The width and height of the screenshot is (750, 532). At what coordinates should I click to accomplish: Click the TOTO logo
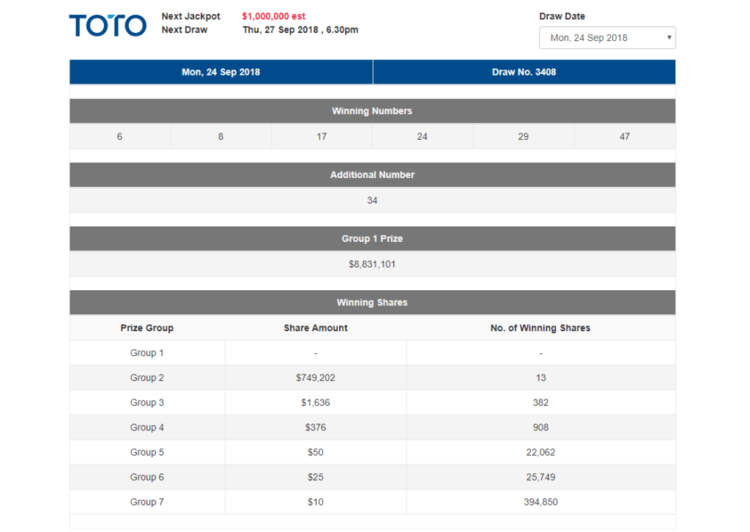108,25
